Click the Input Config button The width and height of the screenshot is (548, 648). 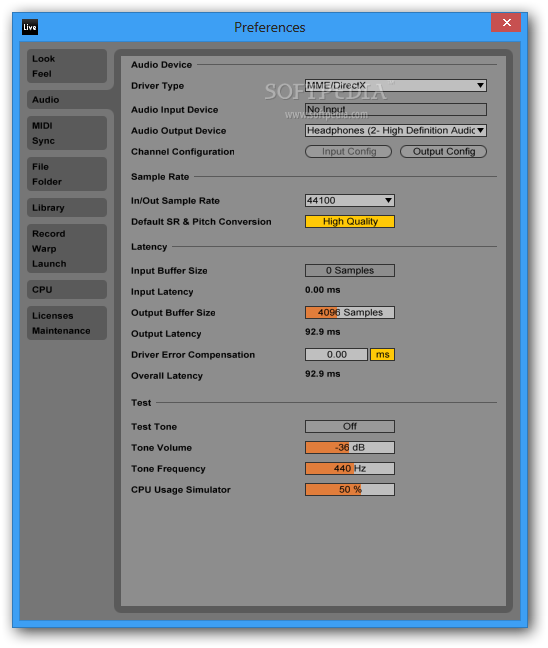click(x=348, y=152)
